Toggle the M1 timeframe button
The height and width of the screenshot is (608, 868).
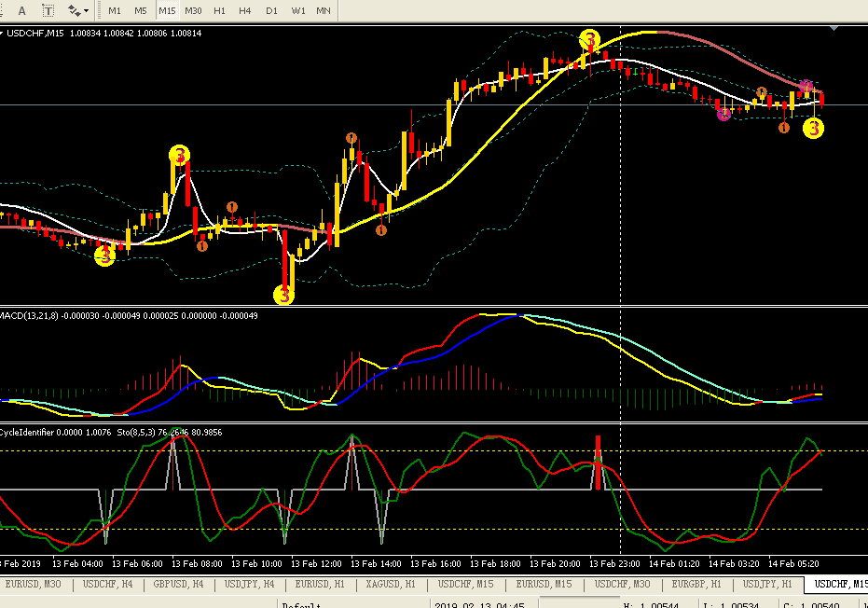click(x=115, y=10)
